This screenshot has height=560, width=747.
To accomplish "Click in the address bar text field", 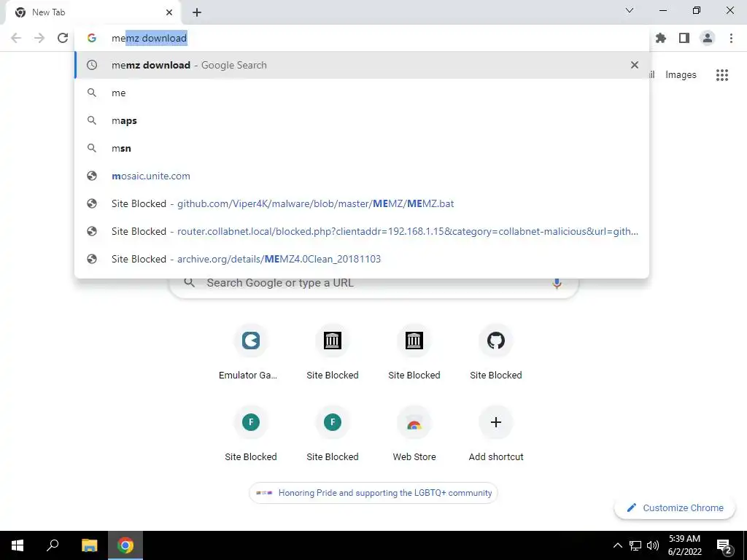I will (x=362, y=38).
